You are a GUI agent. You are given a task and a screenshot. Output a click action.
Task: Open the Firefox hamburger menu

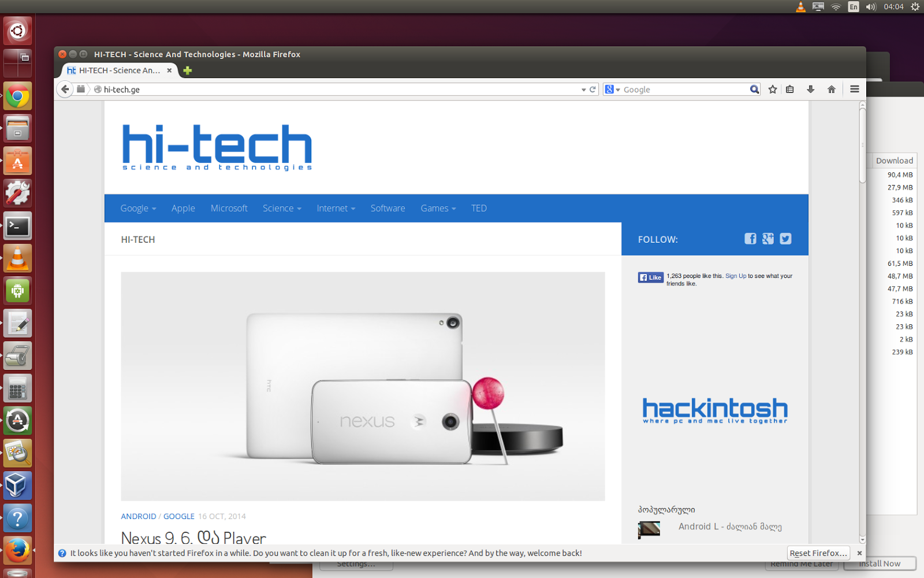click(855, 90)
